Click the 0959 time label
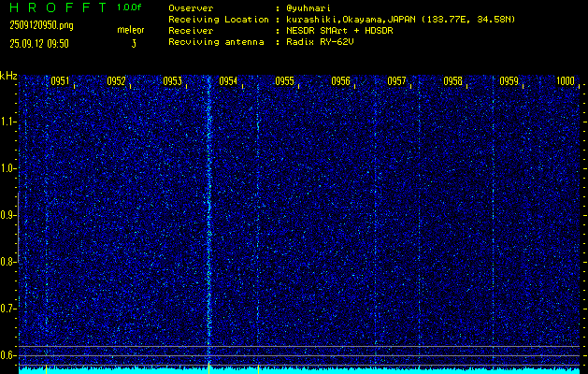 pos(509,81)
